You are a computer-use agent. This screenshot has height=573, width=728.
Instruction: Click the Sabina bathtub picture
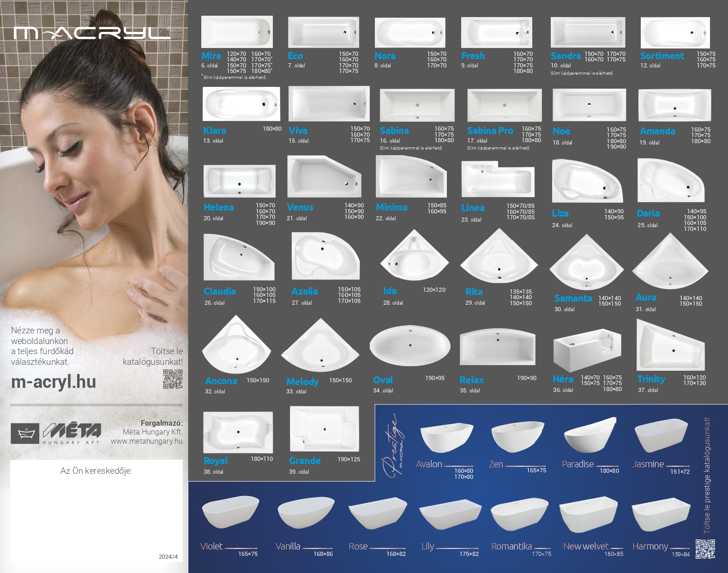pos(417,105)
